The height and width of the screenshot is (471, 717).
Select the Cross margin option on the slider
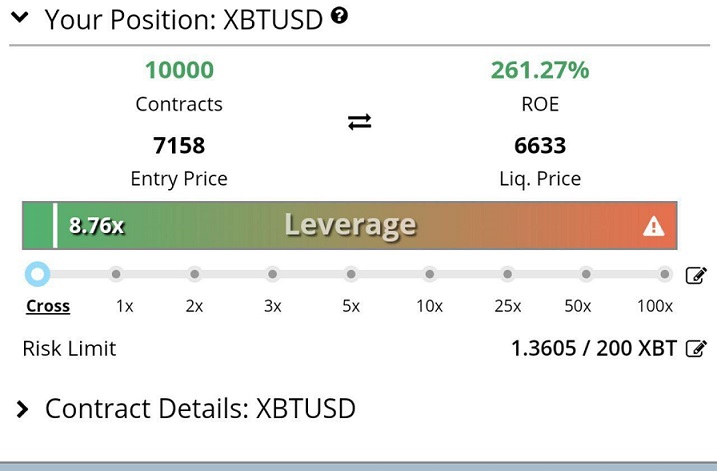pos(37,274)
